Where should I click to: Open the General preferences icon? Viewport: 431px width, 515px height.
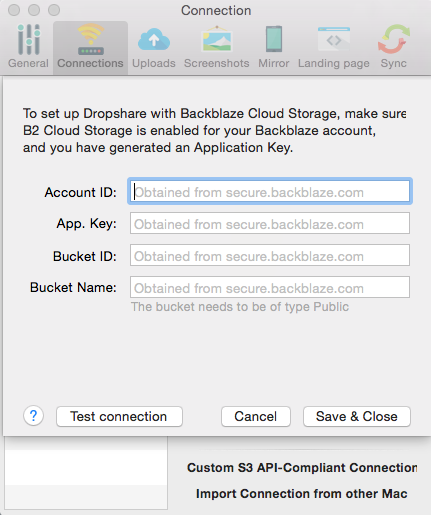click(29, 40)
